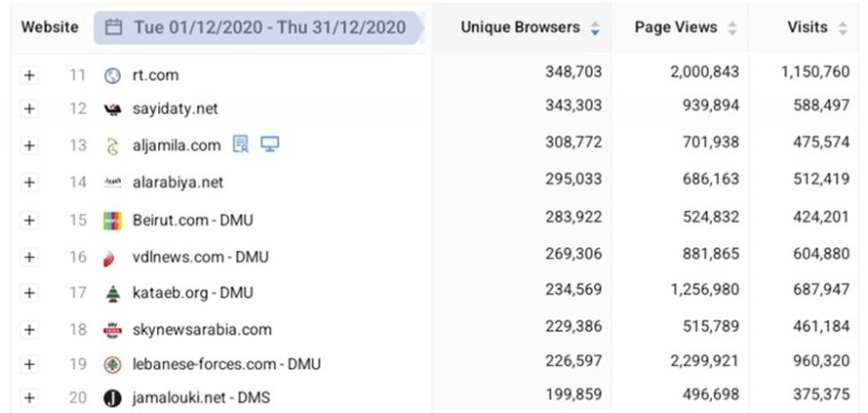868x413 pixels.
Task: Expand the rt.com row
Action: coord(29,75)
